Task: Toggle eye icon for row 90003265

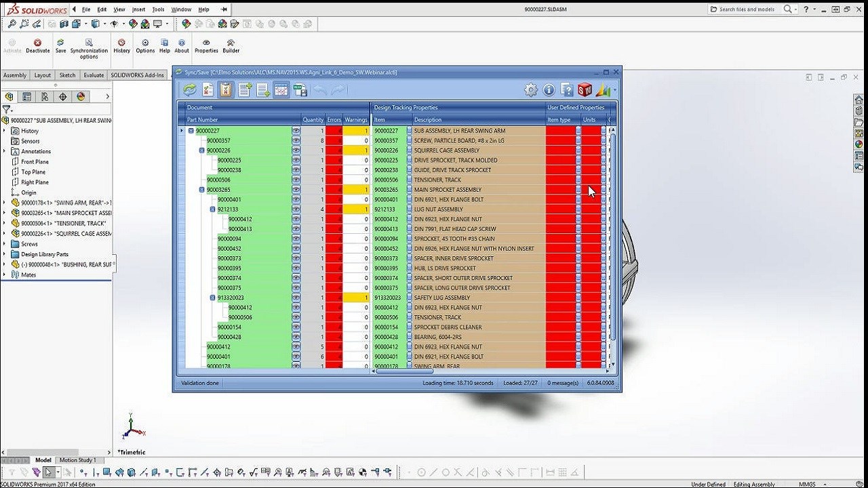Action: point(296,190)
